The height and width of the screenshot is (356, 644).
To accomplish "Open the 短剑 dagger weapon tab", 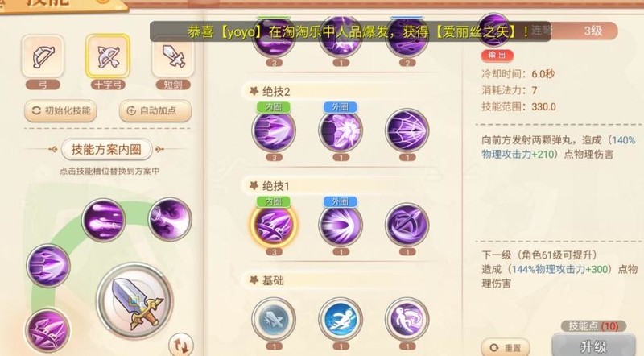I will 173,56.
